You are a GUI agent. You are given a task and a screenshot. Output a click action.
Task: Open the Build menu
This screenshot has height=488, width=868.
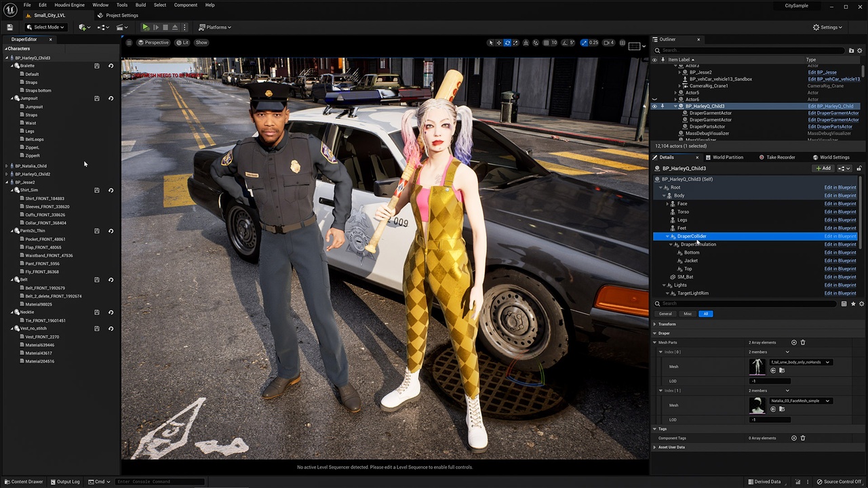coord(140,5)
